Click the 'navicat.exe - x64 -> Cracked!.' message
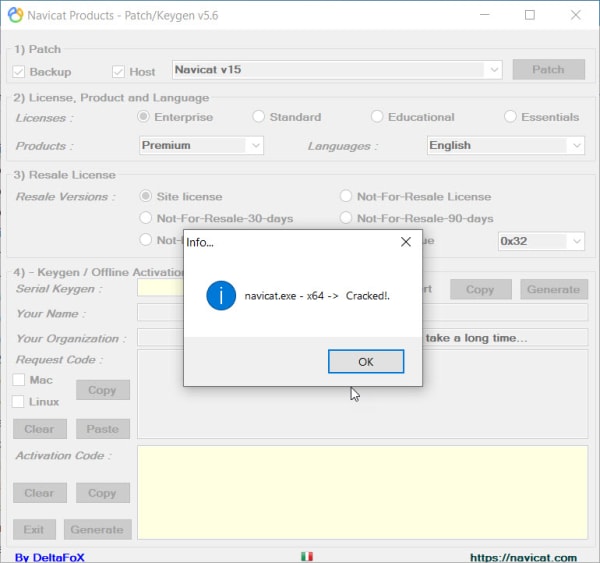600x563 pixels. pyautogui.click(x=317, y=296)
